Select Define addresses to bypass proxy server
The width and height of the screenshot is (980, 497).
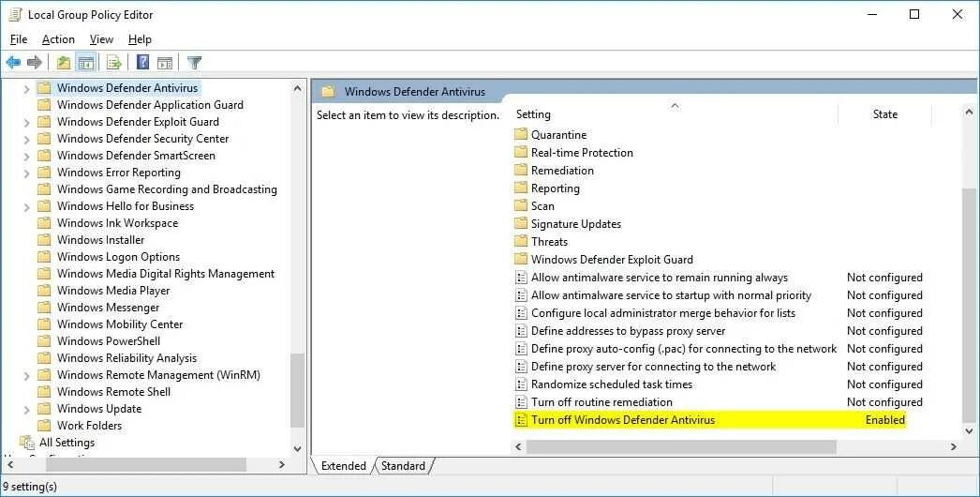pyautogui.click(x=628, y=330)
